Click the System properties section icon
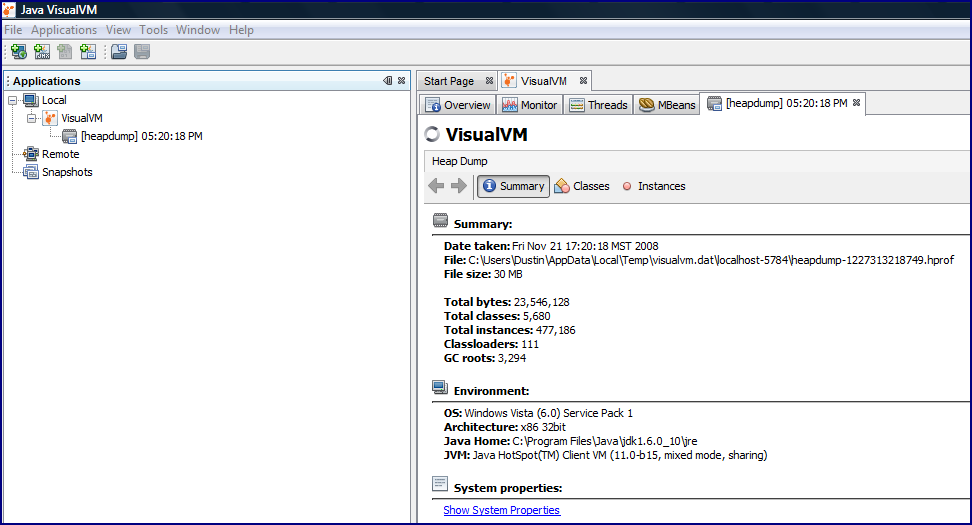 (440, 483)
